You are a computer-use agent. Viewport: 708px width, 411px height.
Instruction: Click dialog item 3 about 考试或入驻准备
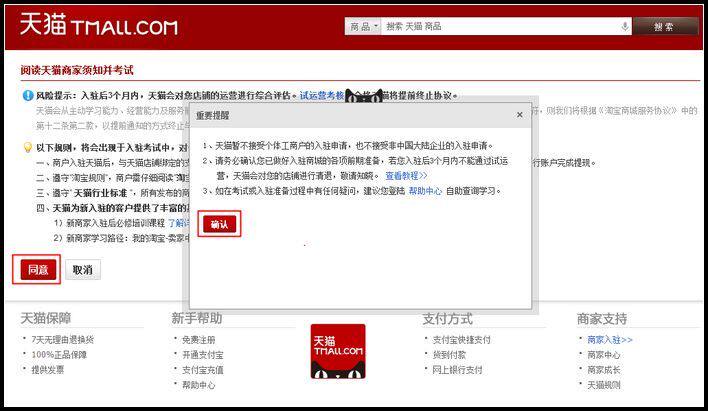coord(352,191)
